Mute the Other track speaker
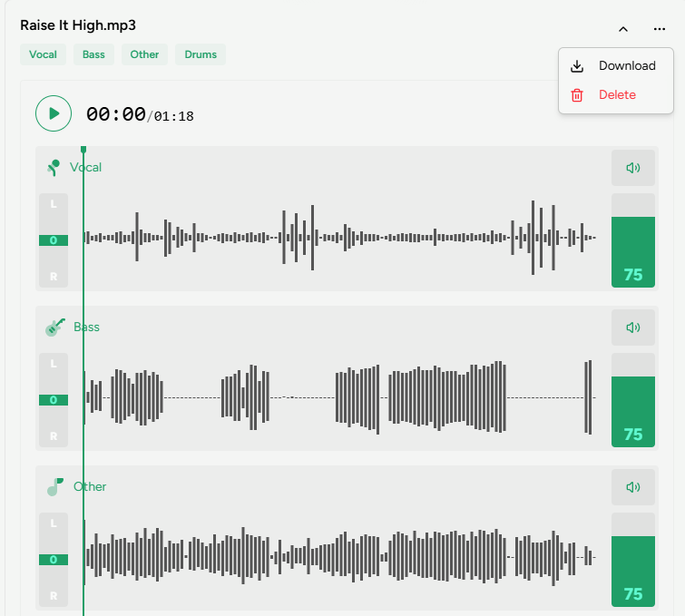Image resolution: width=685 pixels, height=616 pixels. [632, 487]
